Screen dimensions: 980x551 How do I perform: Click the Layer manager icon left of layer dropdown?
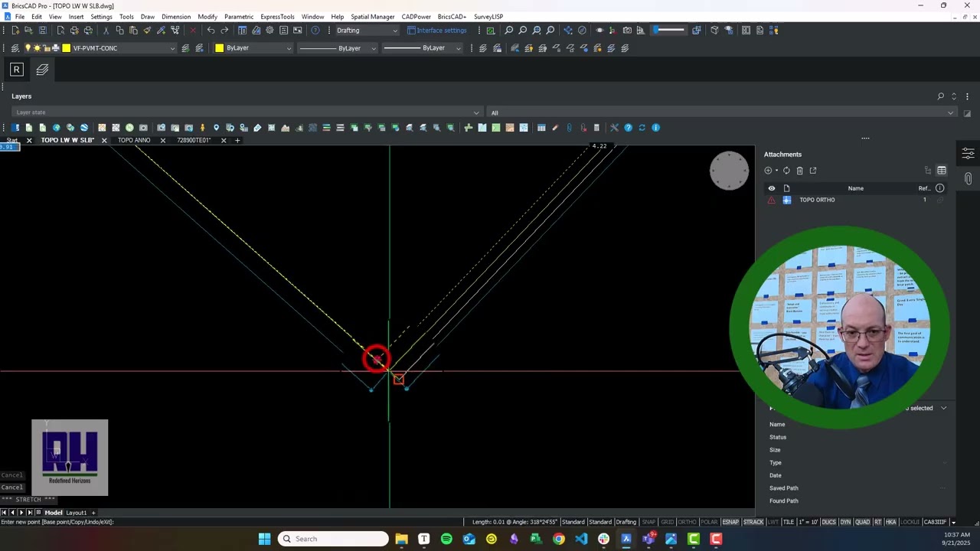point(15,48)
